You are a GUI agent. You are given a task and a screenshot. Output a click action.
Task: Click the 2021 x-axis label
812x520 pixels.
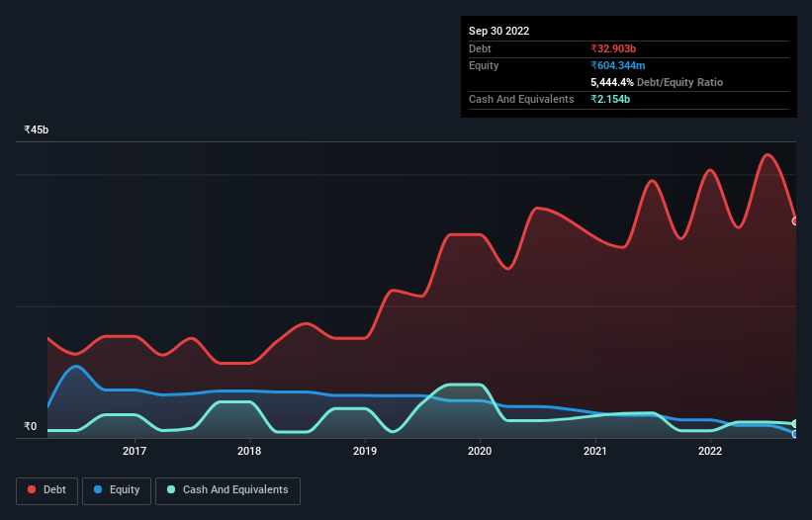point(595,451)
